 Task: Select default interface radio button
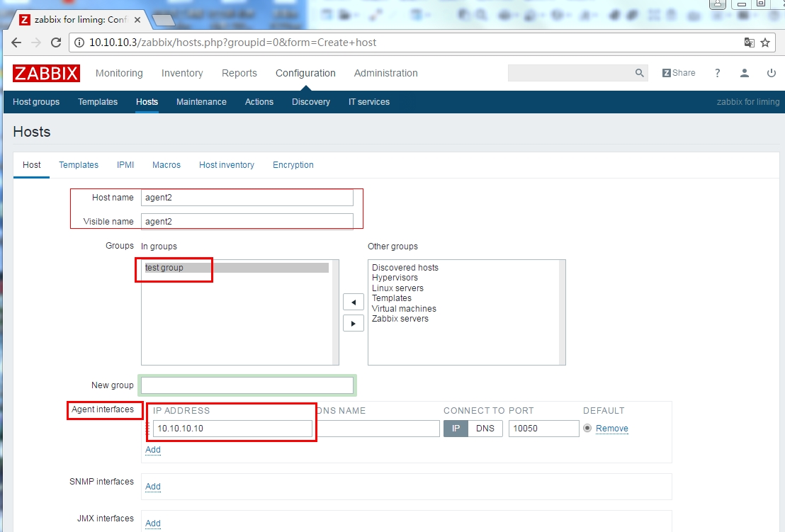(x=587, y=429)
